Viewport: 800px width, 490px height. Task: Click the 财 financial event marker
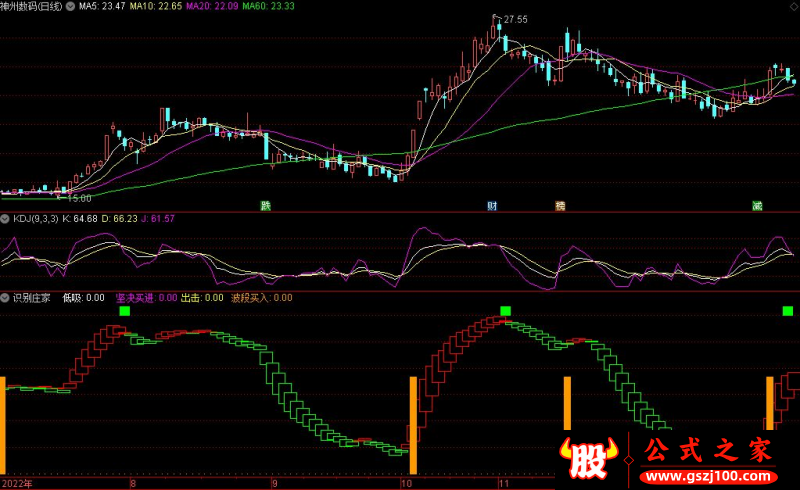tap(492, 206)
